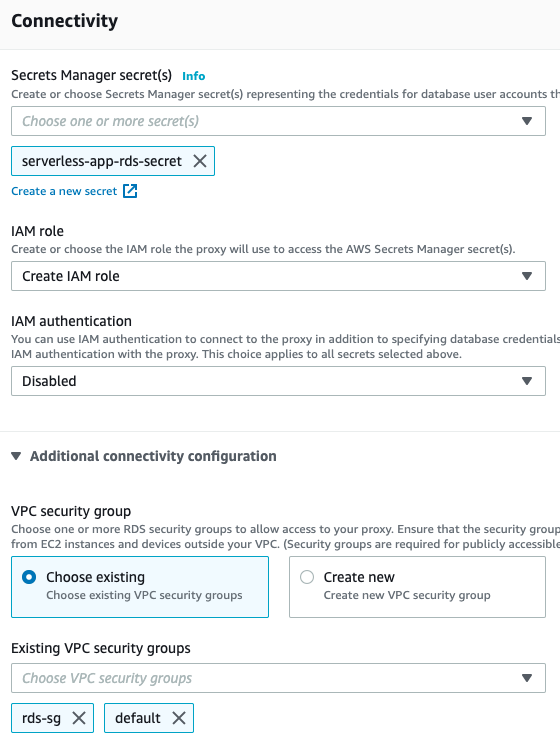Open the Disabled IAM authentication dropdown
The width and height of the screenshot is (560, 745).
(278, 381)
